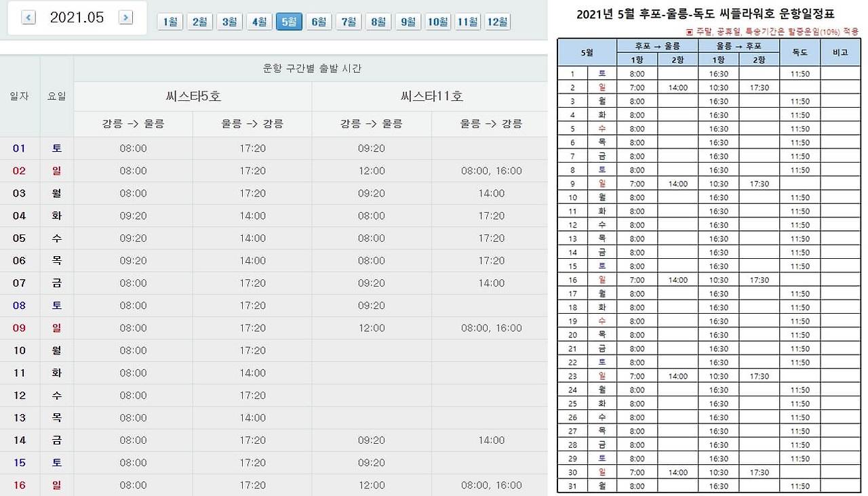Click the 울릉 → 후포 column header

739,46
